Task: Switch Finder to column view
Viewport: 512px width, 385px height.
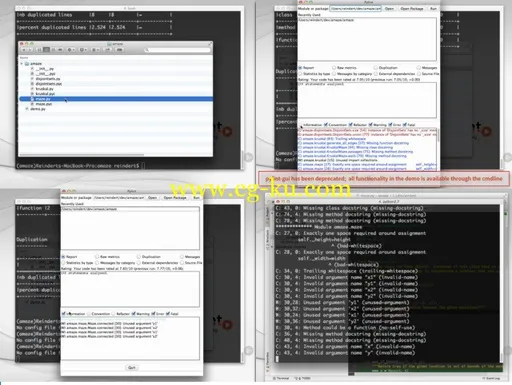Action: pyautogui.click(x=53, y=50)
